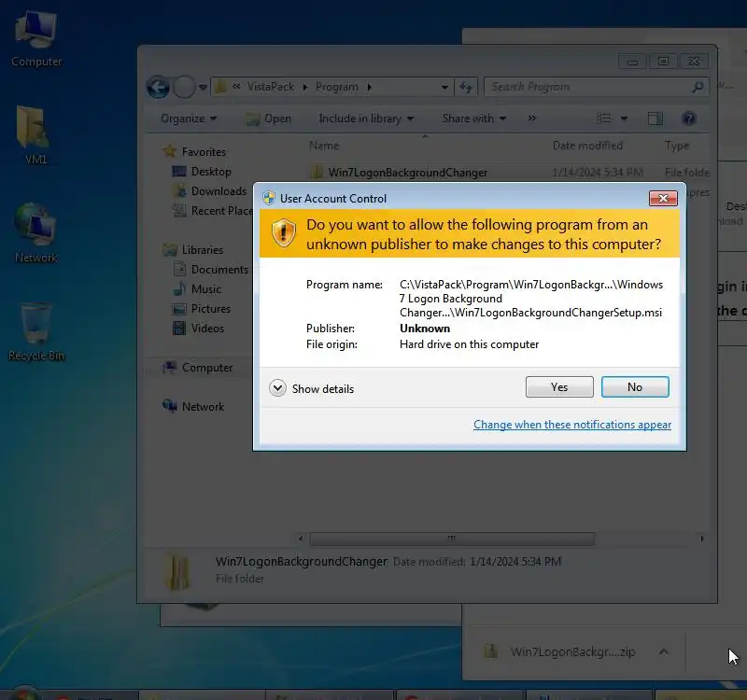Open Organize menu
The width and height of the screenshot is (747, 700).
(x=189, y=119)
